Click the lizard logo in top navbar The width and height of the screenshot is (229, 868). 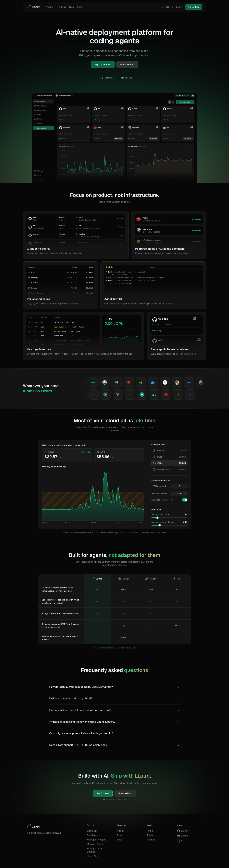(x=34, y=7)
